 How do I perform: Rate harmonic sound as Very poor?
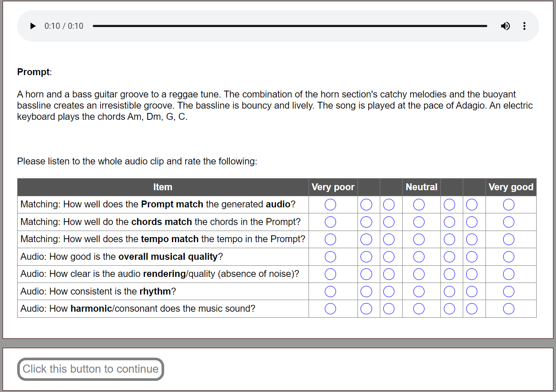(330, 309)
